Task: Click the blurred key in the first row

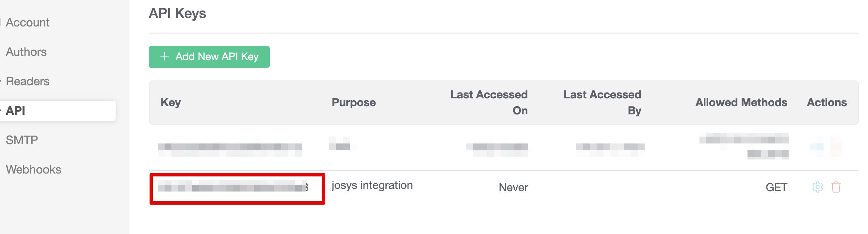Action: [230, 147]
